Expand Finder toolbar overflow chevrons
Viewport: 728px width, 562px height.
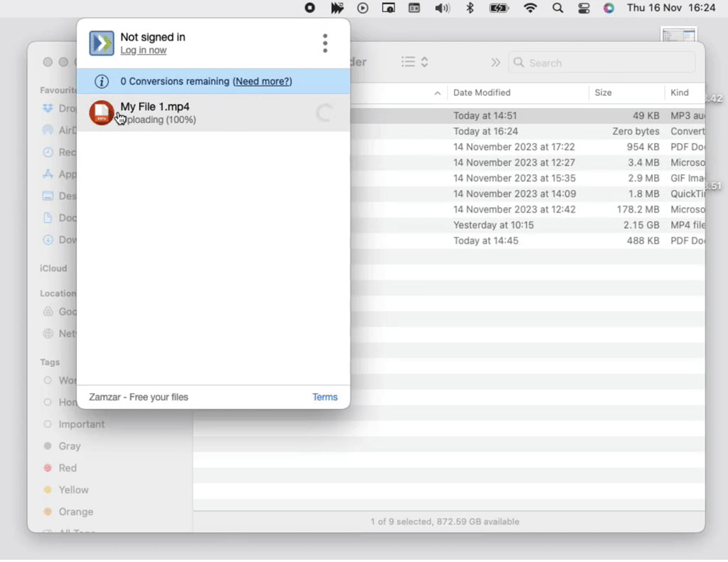496,62
